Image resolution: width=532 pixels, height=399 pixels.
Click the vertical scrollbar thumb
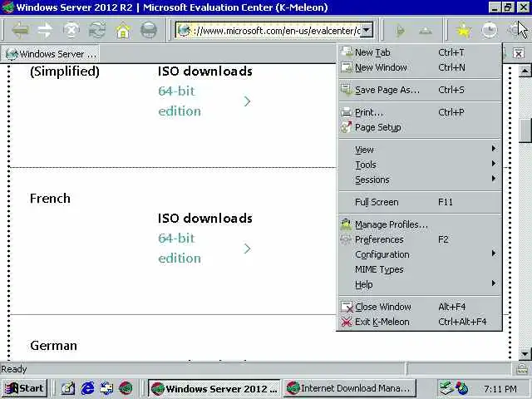click(x=525, y=131)
